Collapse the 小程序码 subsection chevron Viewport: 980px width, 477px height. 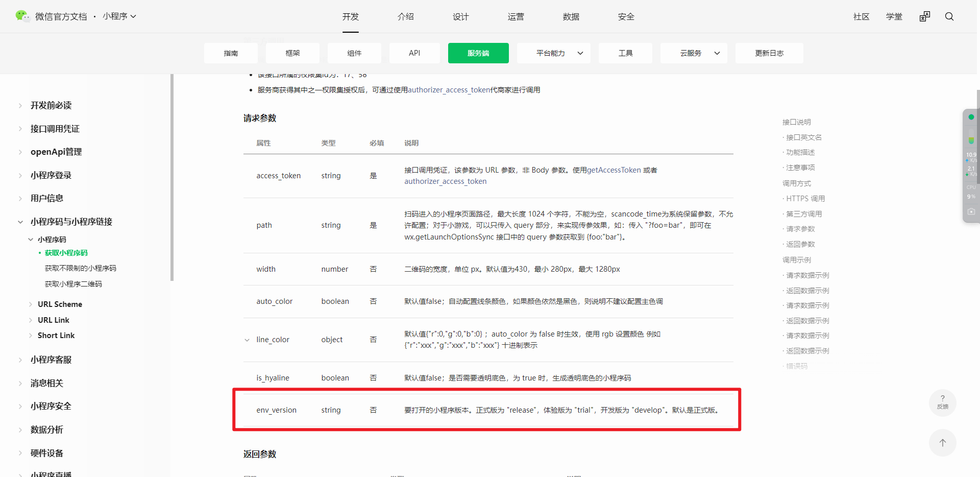tap(31, 240)
